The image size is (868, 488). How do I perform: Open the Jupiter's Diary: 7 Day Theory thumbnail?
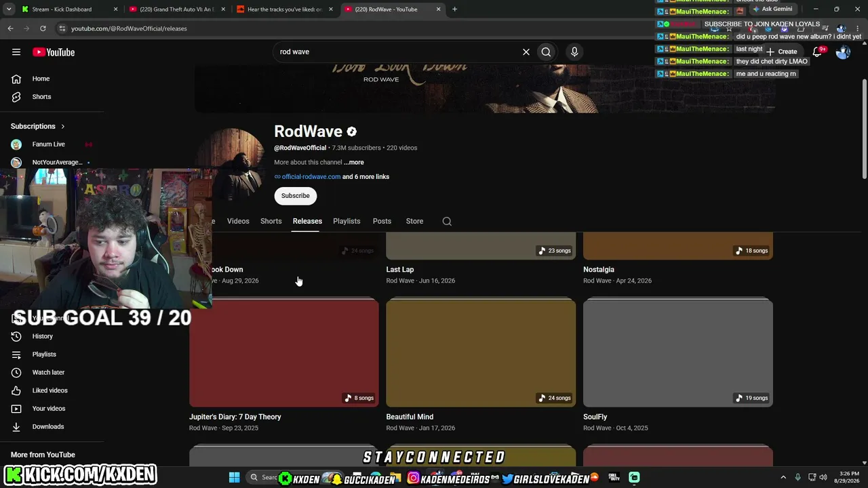click(284, 352)
